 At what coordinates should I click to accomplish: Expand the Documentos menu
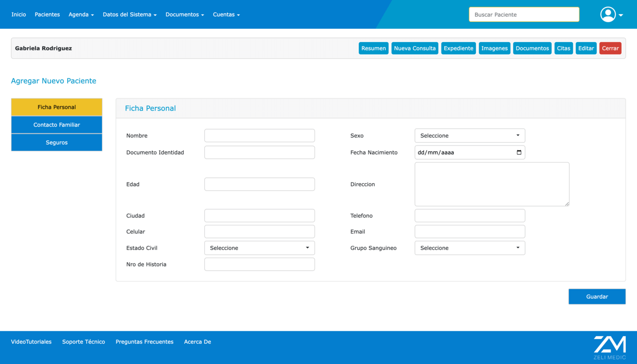coord(185,14)
